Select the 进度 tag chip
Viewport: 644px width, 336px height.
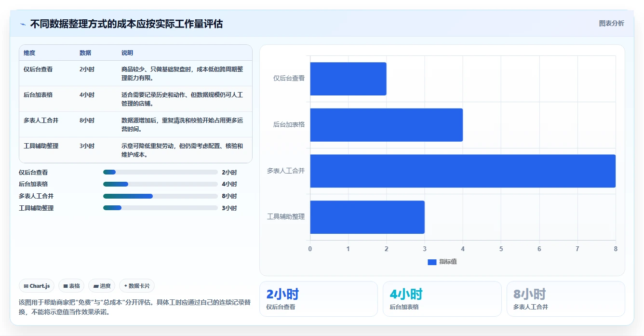point(102,286)
